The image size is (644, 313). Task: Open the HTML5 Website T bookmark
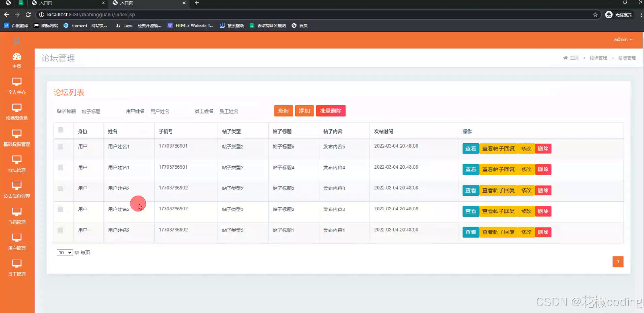190,26
